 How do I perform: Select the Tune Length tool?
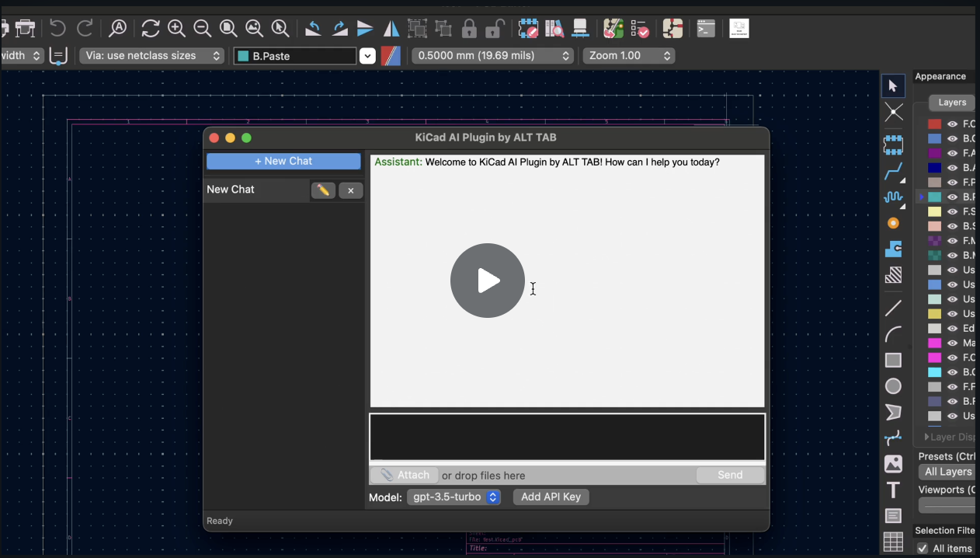tap(893, 197)
